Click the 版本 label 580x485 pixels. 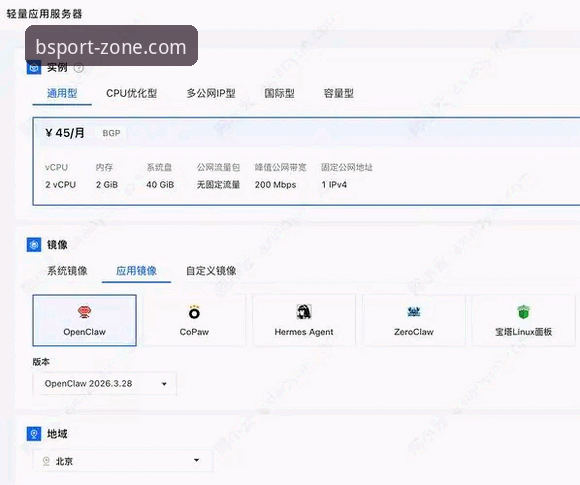(41, 362)
